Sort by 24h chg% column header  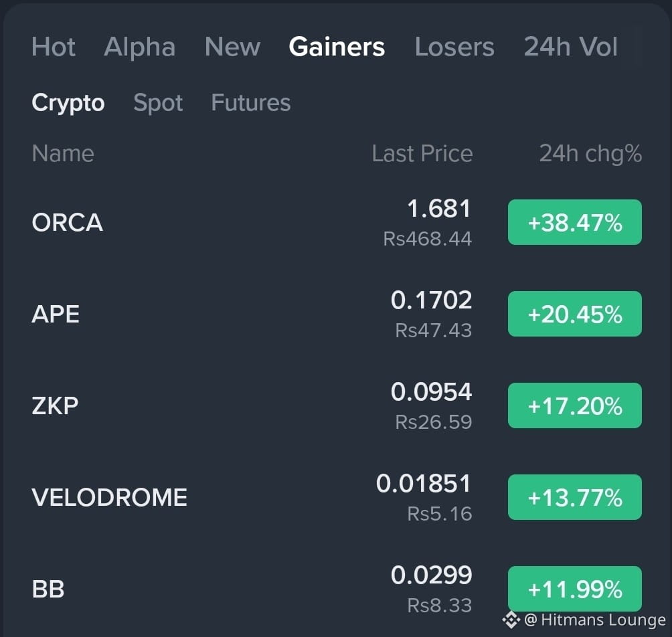click(590, 153)
